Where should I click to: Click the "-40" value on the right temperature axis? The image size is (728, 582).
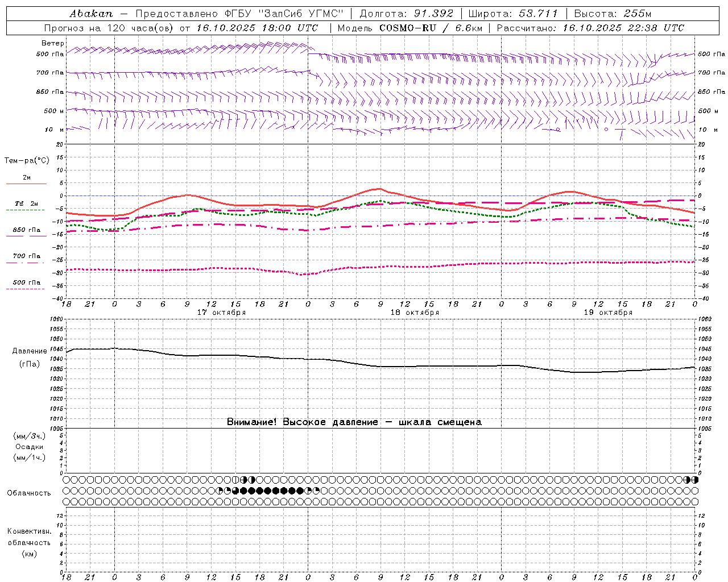tap(704, 298)
